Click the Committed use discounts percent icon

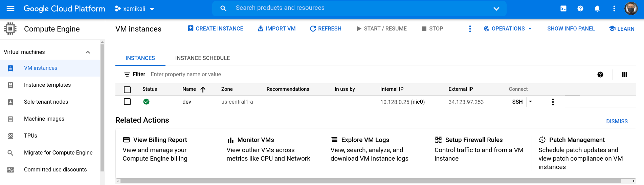10,170
